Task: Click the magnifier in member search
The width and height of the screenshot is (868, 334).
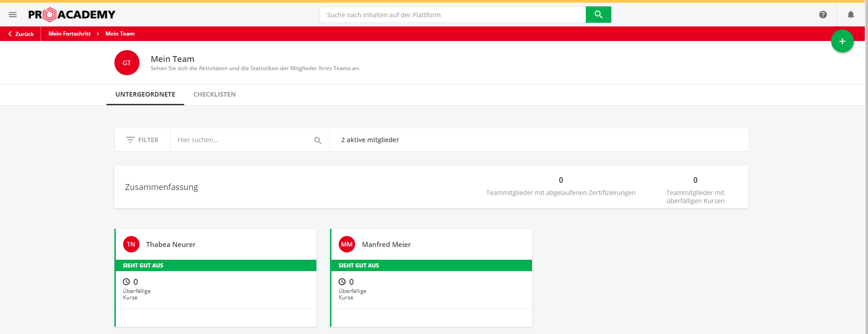Action: [318, 140]
